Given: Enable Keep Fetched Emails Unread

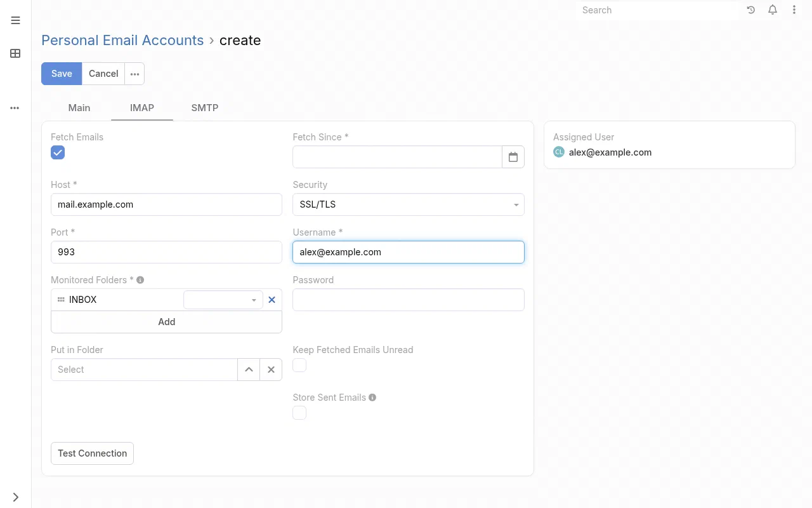Looking at the screenshot, I should click(x=299, y=365).
